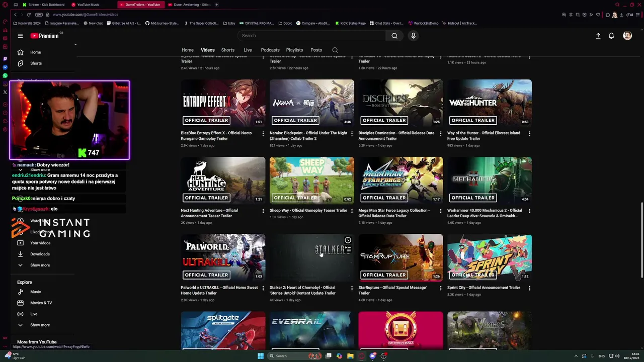Open Sprint City announcement trailer thumbnail

point(490,257)
